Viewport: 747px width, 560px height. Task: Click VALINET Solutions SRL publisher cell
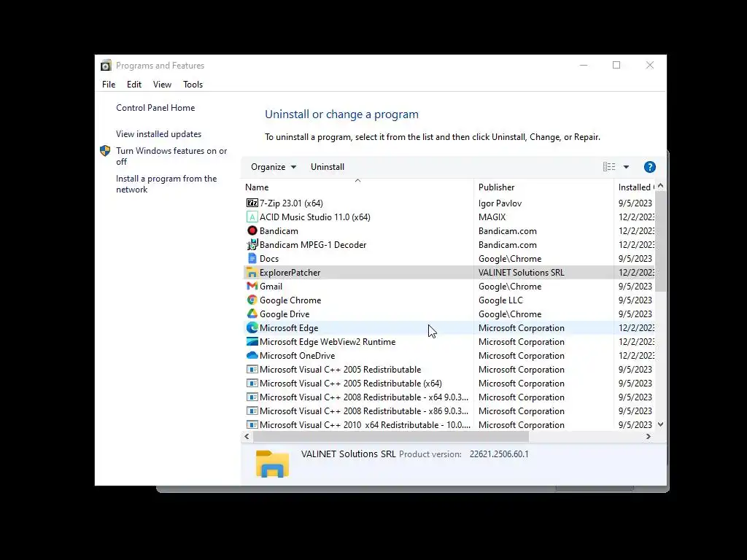pyautogui.click(x=521, y=273)
